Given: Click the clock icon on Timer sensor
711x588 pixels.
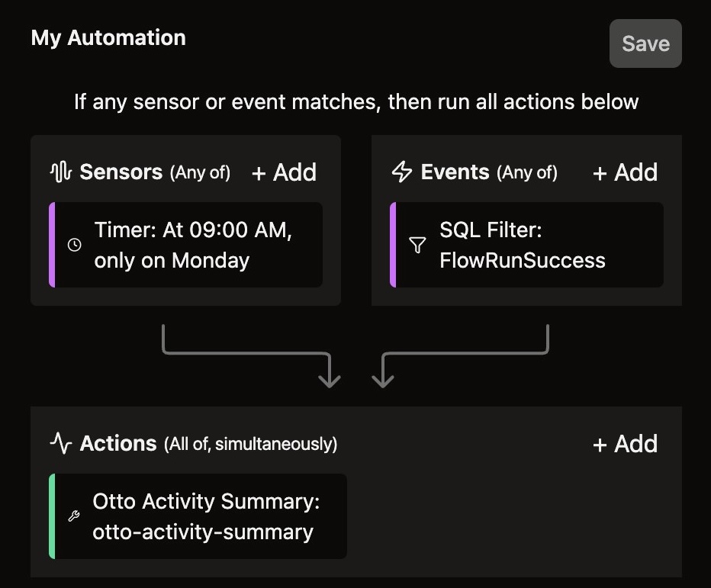Looking at the screenshot, I should (x=74, y=245).
